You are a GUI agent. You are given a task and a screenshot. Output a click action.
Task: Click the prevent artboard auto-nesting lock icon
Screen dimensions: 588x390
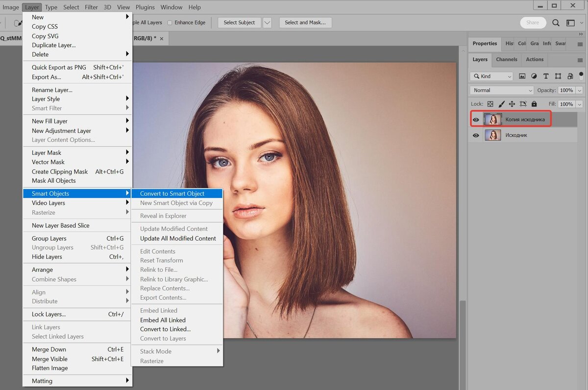pyautogui.click(x=523, y=104)
